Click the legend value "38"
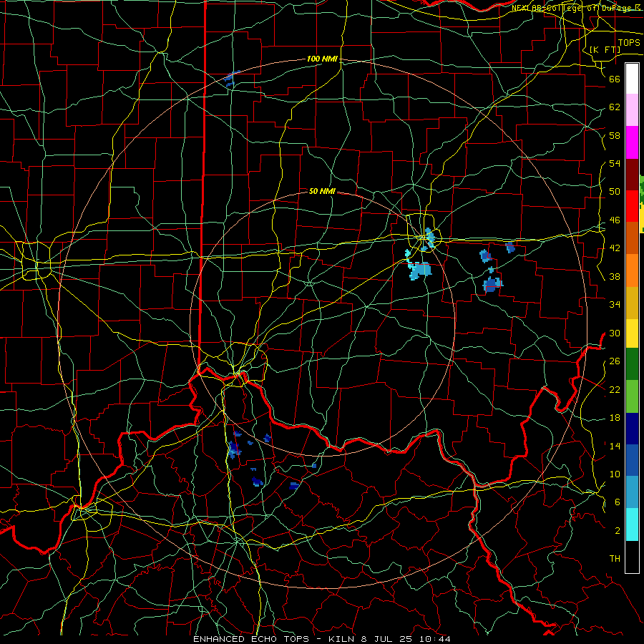644x644 pixels. [615, 276]
